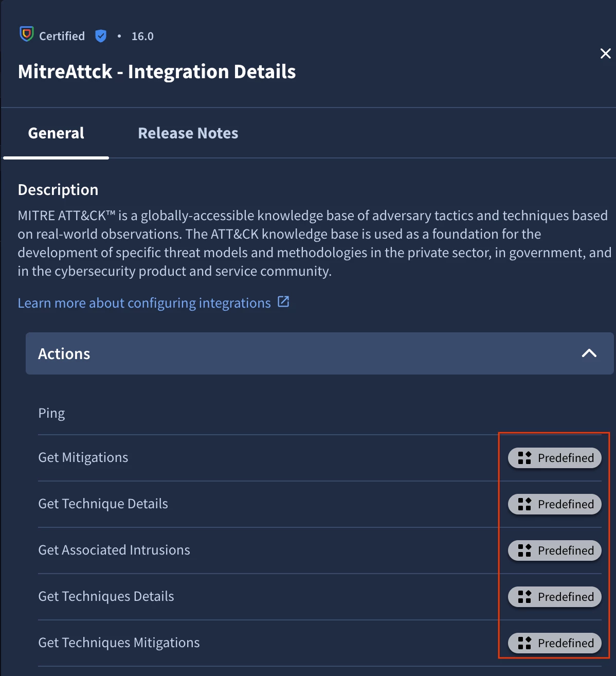Click Predefined icon for Get Technique Details

pyautogui.click(x=524, y=504)
